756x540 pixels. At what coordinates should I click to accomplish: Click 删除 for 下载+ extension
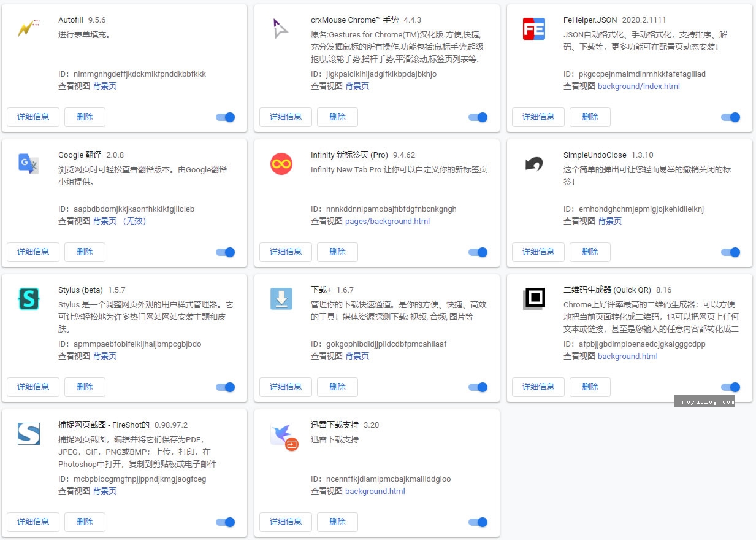[x=337, y=387]
